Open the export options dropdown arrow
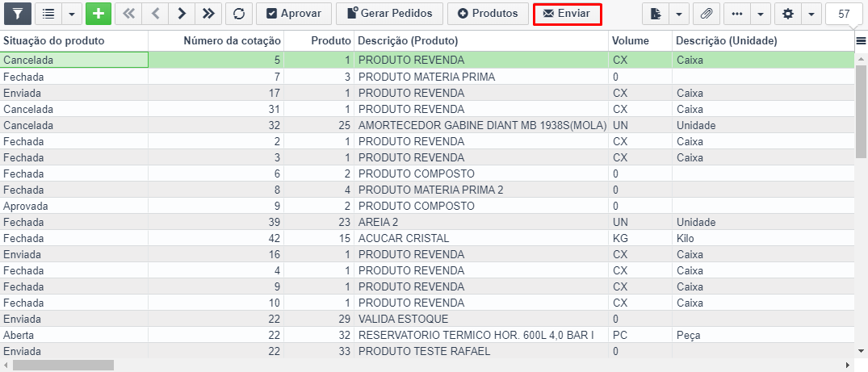 pyautogui.click(x=678, y=14)
